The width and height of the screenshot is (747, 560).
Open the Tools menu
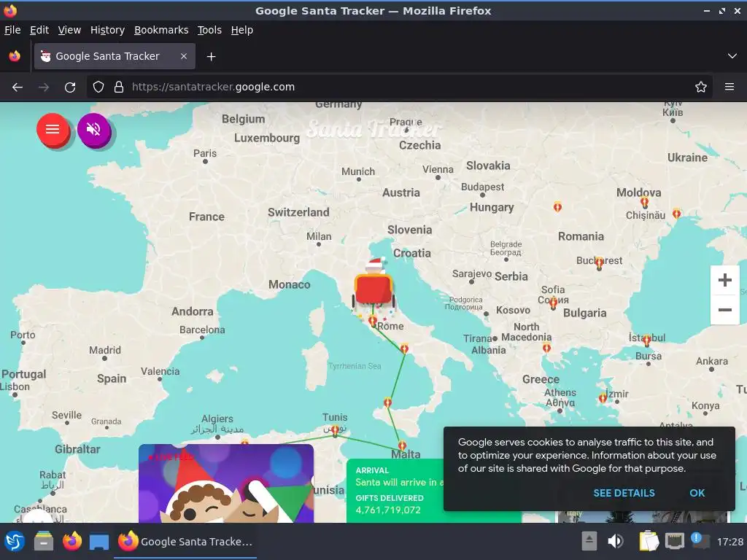(x=209, y=30)
